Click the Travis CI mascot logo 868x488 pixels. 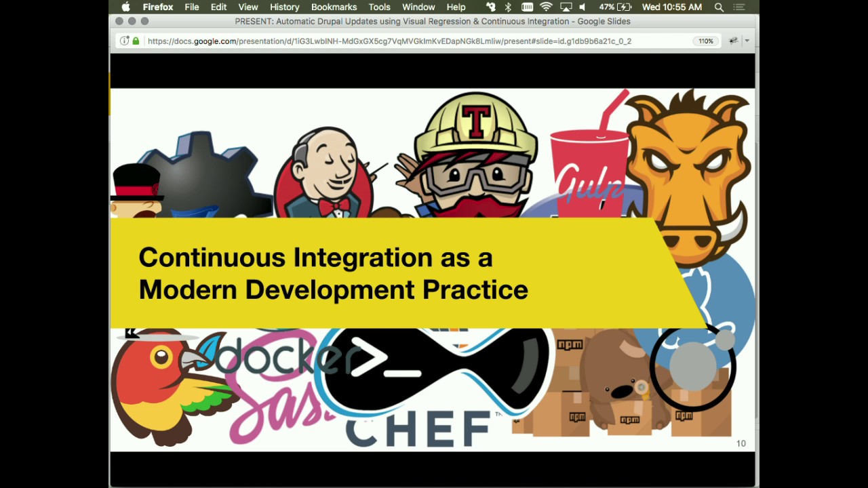[475, 155]
